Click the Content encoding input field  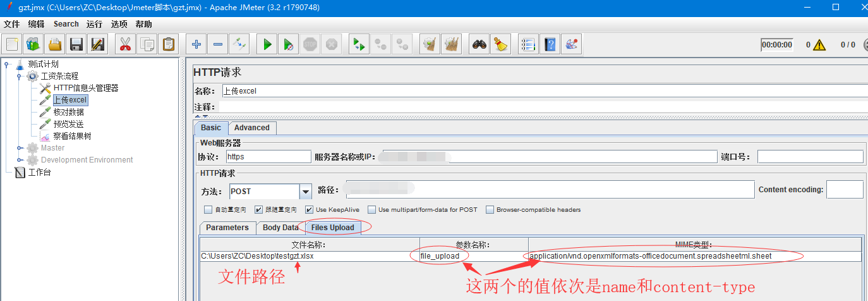tap(845, 190)
